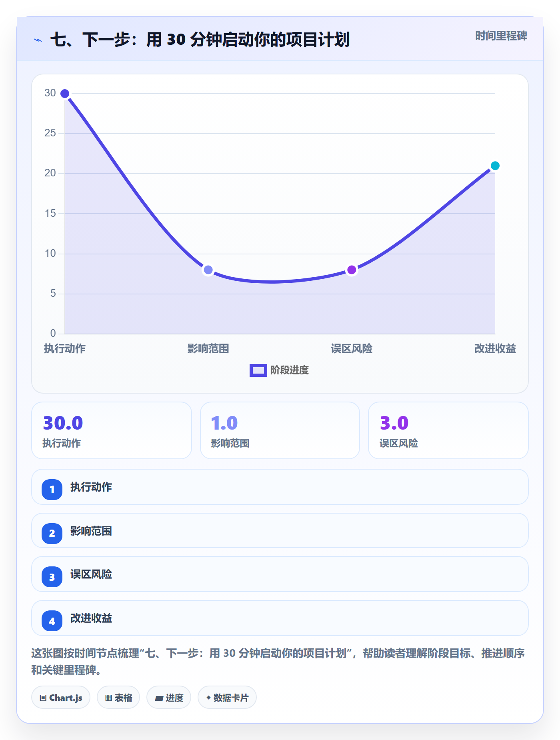Click step number 3 badge
Image resolution: width=560 pixels, height=740 pixels.
tap(52, 577)
